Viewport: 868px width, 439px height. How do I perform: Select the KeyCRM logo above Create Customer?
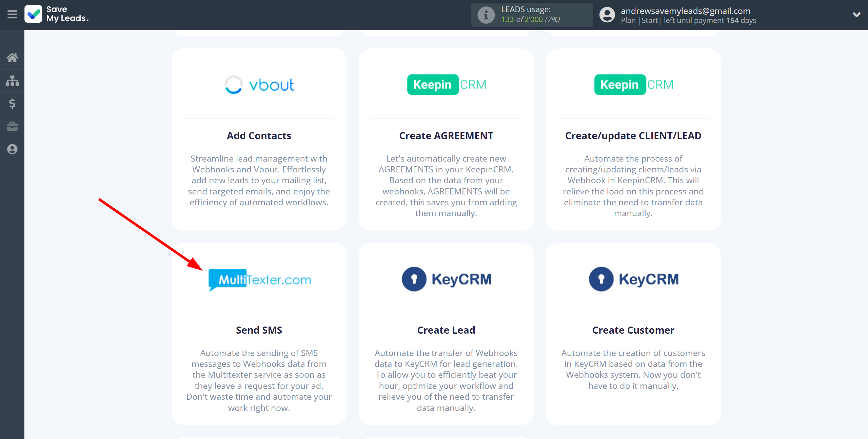coord(633,279)
